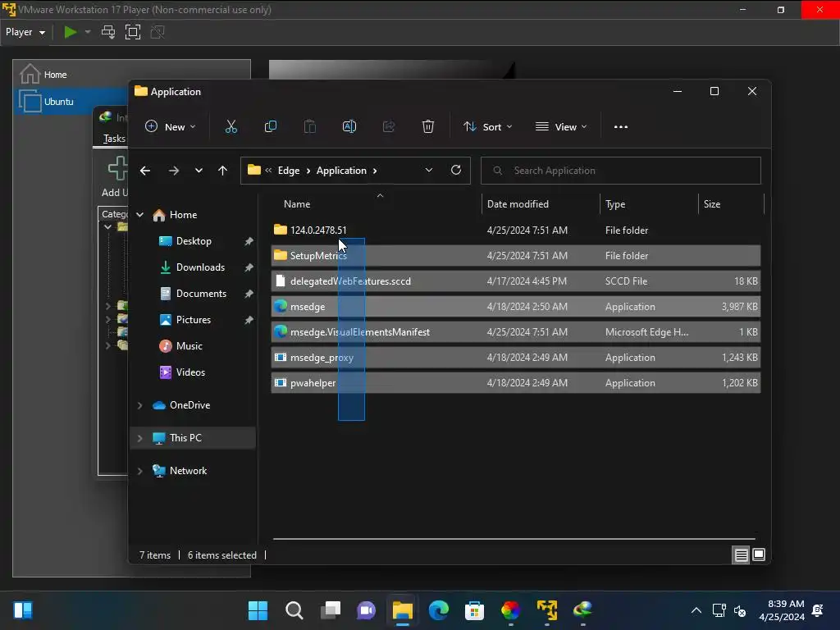Viewport: 840px width, 630px height.
Task: Go forward with the right arrow
Action: tap(174, 171)
